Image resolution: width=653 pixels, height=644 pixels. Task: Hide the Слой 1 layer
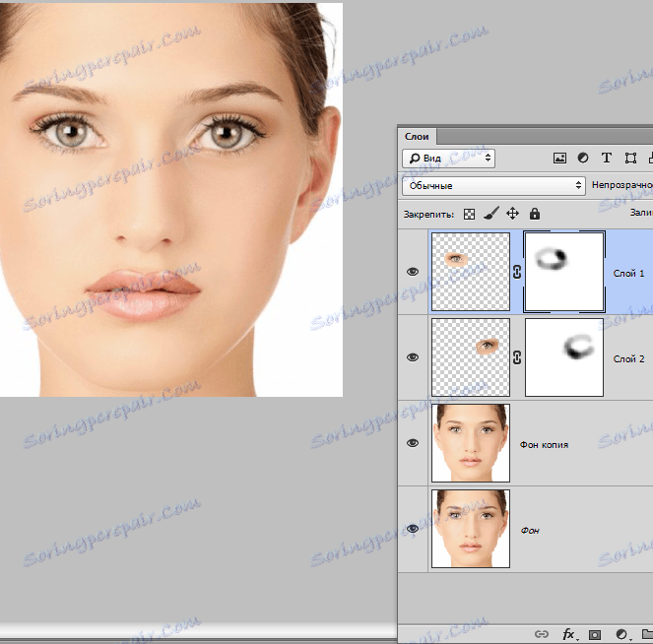pyautogui.click(x=413, y=272)
